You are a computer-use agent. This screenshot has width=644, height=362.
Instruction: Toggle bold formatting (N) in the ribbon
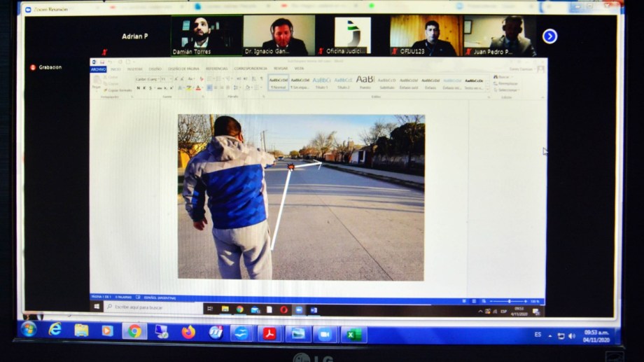pyautogui.click(x=138, y=88)
